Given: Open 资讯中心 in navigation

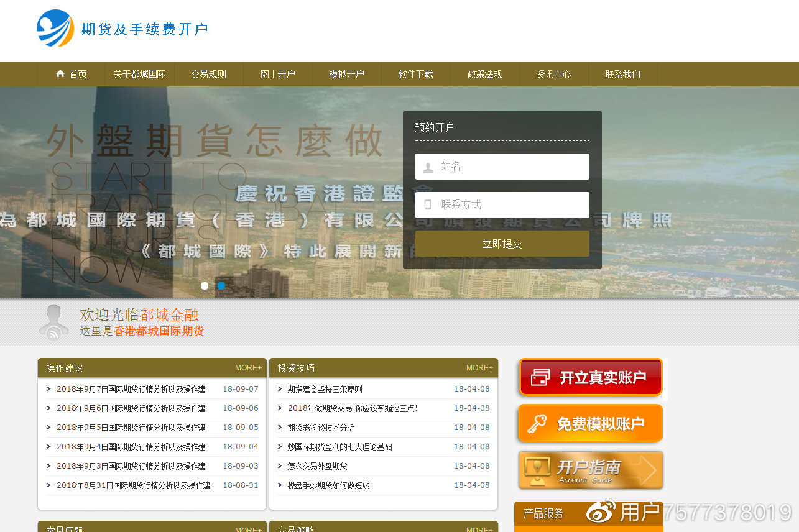Looking at the screenshot, I should coord(553,74).
